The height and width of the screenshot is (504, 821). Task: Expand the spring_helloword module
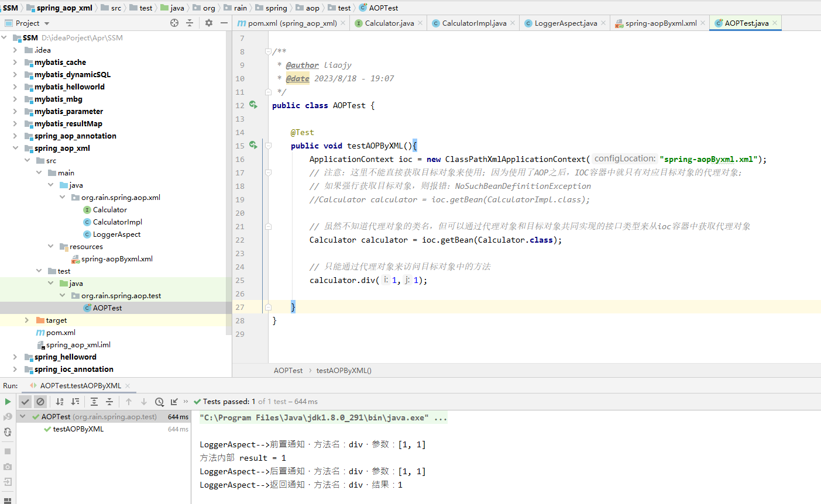tap(15, 357)
